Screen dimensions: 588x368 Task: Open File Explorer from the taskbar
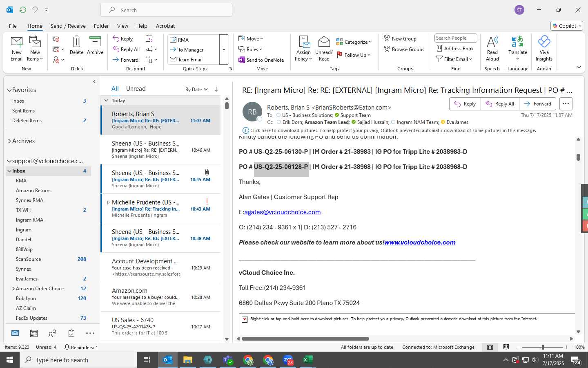[187, 360]
